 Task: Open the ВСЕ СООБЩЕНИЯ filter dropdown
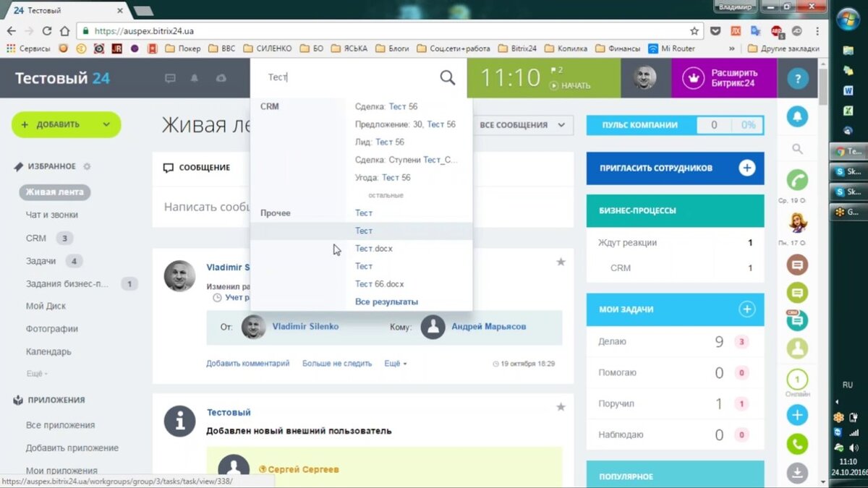pyautogui.click(x=523, y=124)
